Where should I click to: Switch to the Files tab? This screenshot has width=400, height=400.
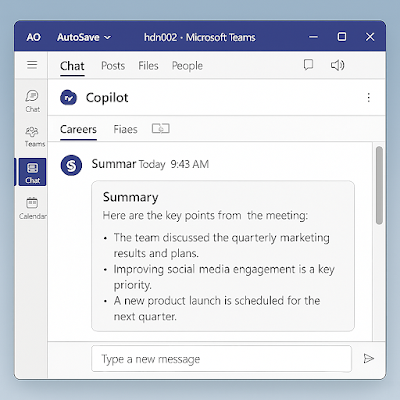tap(148, 66)
